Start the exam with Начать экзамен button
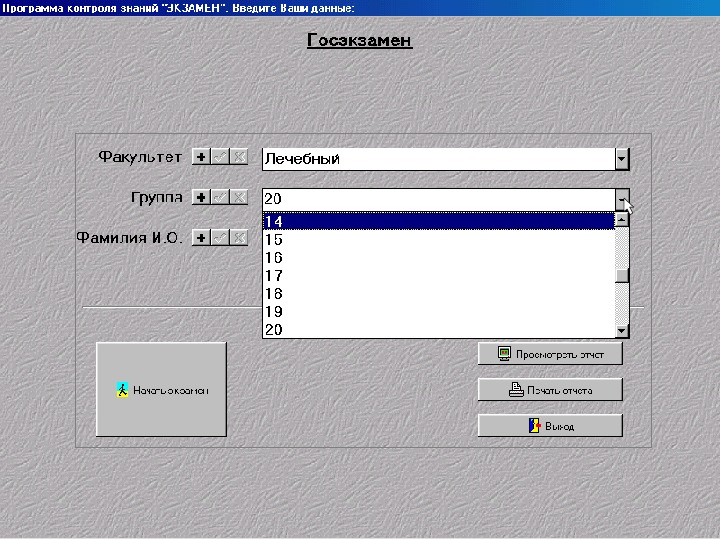The height and width of the screenshot is (540, 720). click(x=161, y=389)
